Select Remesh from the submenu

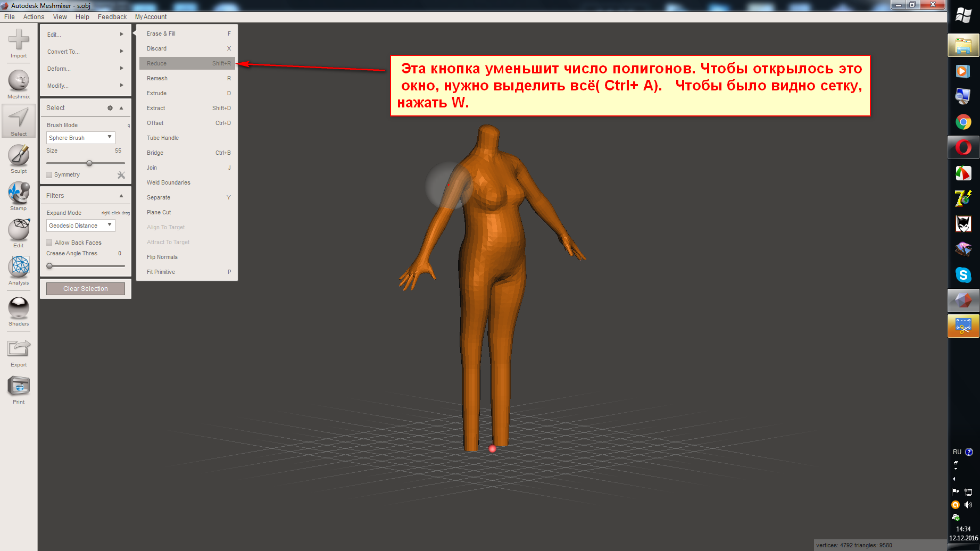tap(187, 78)
